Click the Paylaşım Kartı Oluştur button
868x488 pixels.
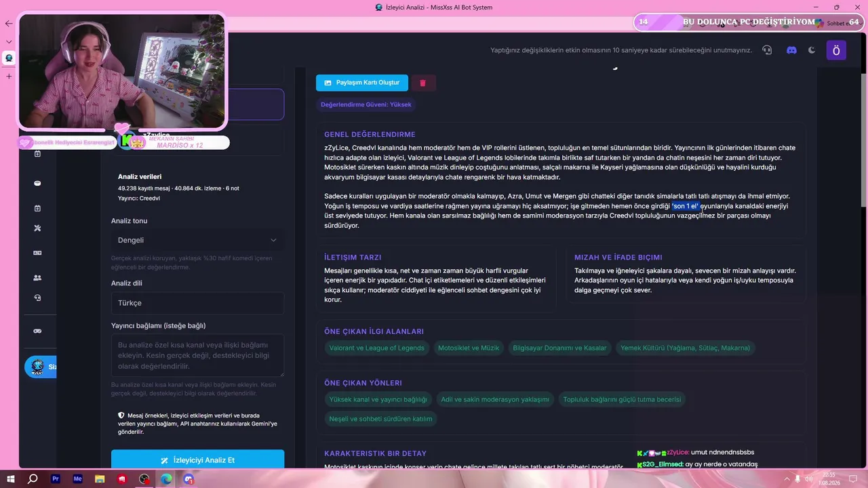(x=362, y=83)
